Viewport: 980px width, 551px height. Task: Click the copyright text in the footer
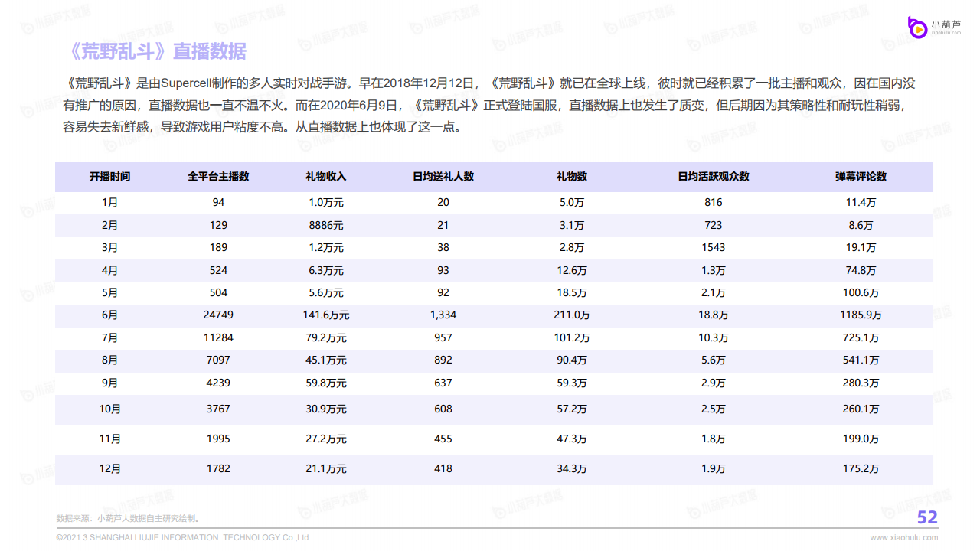pyautogui.click(x=184, y=538)
